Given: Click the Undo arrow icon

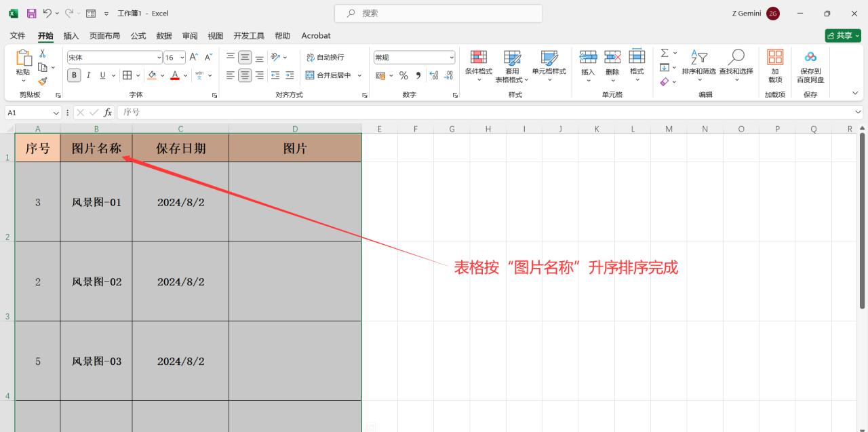Looking at the screenshot, I should pyautogui.click(x=47, y=13).
